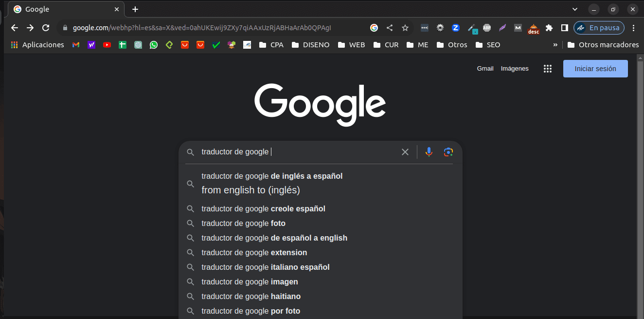Open the 'Otros marcadores' folder

click(603, 45)
